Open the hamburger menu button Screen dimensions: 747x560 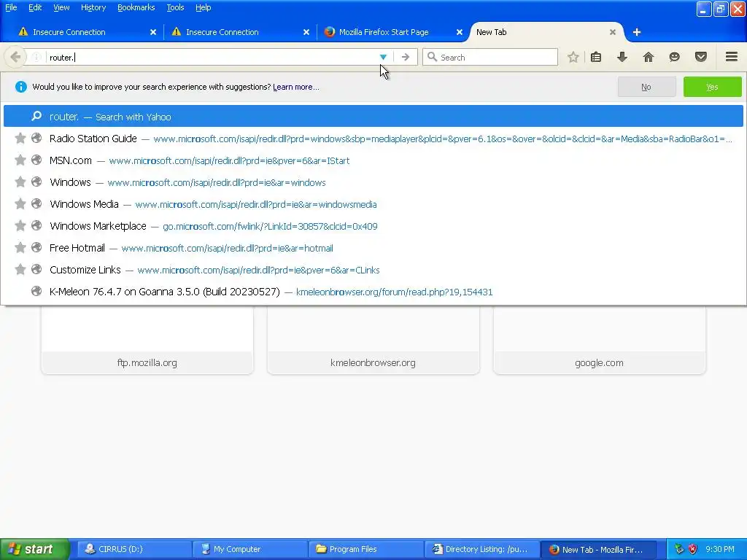[732, 57]
